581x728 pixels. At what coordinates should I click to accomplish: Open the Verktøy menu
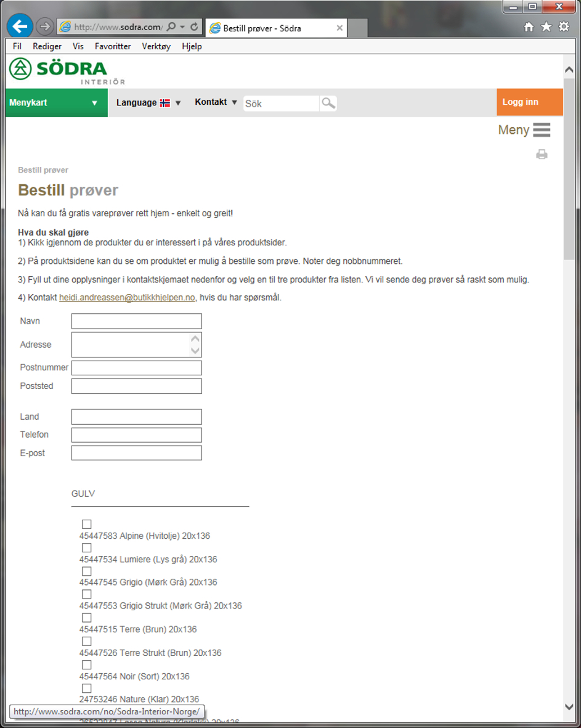[156, 46]
